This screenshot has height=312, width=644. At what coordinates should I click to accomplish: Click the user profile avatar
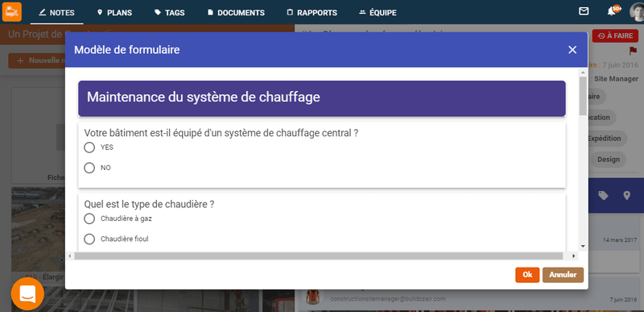637,12
